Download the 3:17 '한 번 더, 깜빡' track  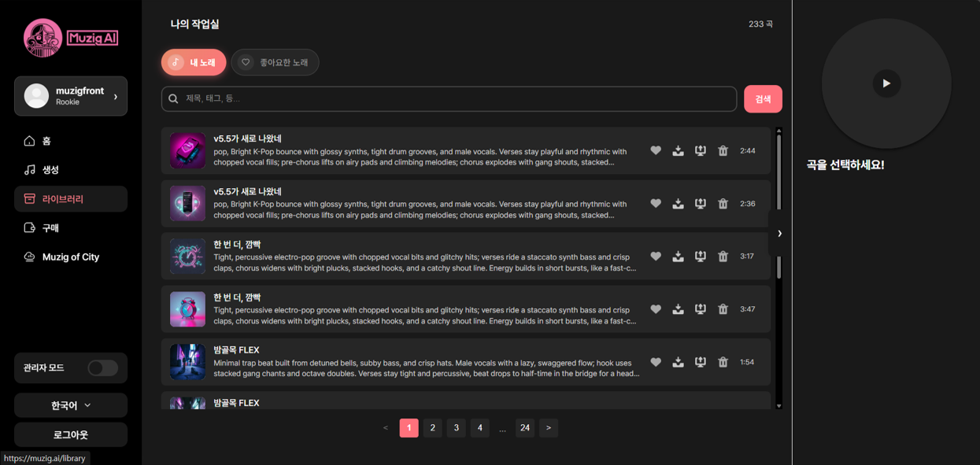coord(678,256)
